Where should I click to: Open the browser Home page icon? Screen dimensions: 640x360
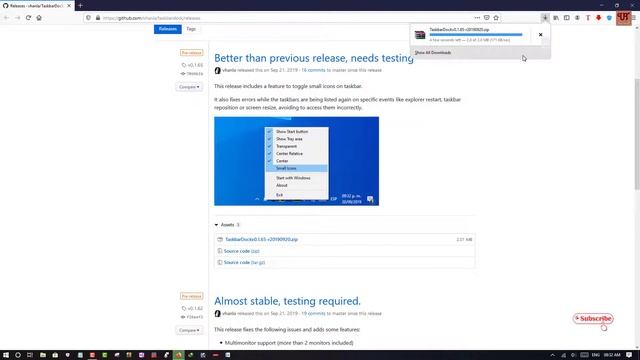tap(39, 18)
